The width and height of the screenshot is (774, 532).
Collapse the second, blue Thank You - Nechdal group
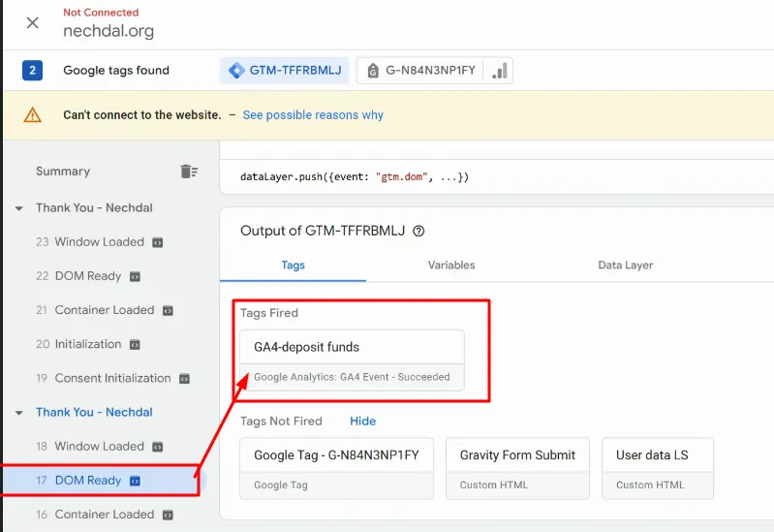[x=18, y=413]
